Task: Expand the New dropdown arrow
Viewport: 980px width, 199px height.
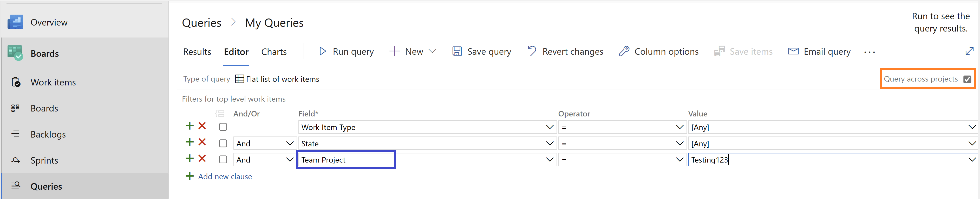Action: click(432, 51)
